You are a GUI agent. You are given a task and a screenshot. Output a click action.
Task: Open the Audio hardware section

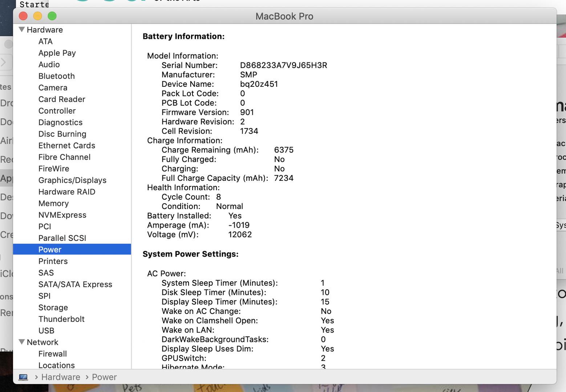click(49, 65)
